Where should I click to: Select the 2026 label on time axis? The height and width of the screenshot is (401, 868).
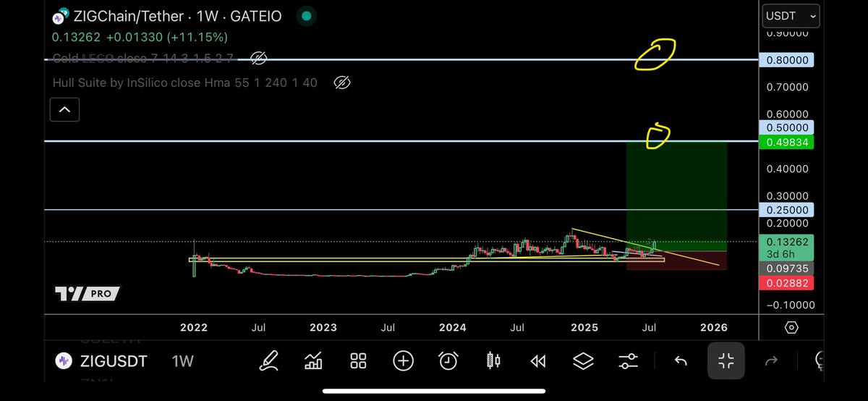point(714,327)
